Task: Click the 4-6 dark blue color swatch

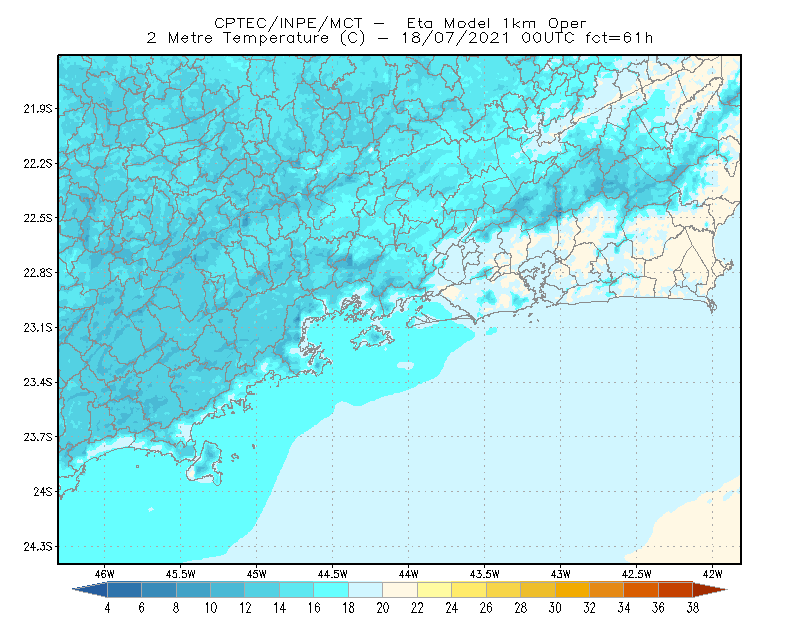Action: click(124, 589)
